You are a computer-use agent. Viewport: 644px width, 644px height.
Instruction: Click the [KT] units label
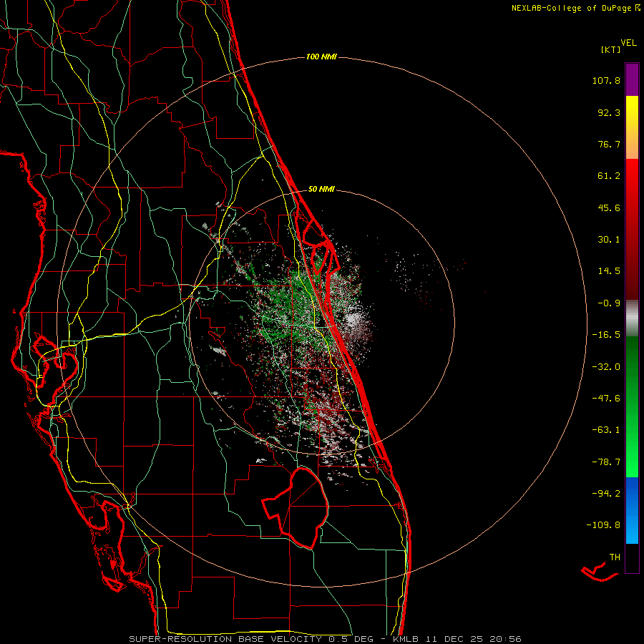coord(610,50)
